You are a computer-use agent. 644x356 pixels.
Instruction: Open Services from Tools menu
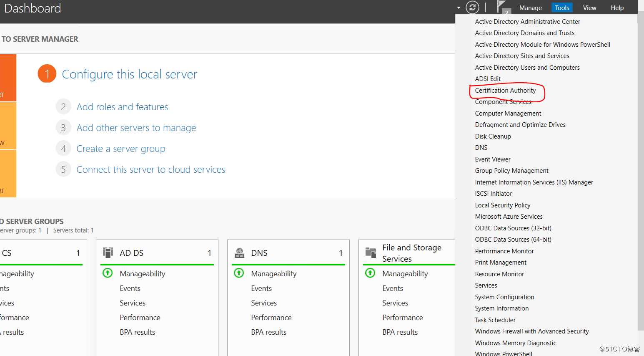click(486, 285)
